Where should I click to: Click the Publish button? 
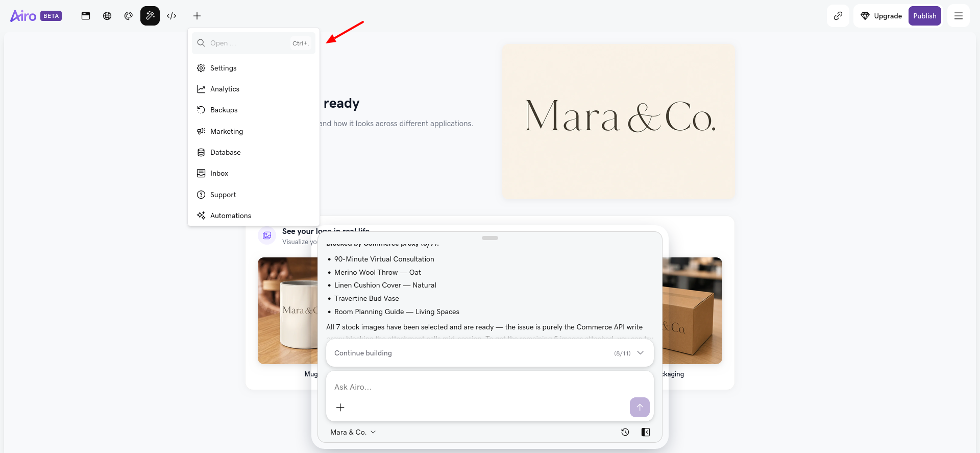(925, 16)
